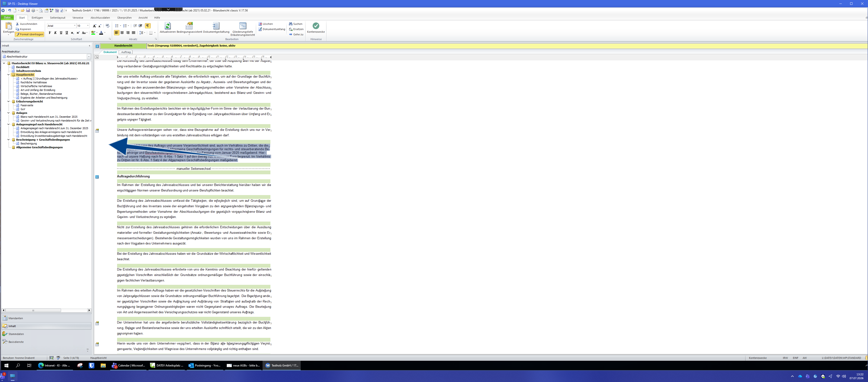This screenshot has height=382, width=868.
Task: Switch to the Seitenlayout ribbon tab
Action: coord(58,17)
